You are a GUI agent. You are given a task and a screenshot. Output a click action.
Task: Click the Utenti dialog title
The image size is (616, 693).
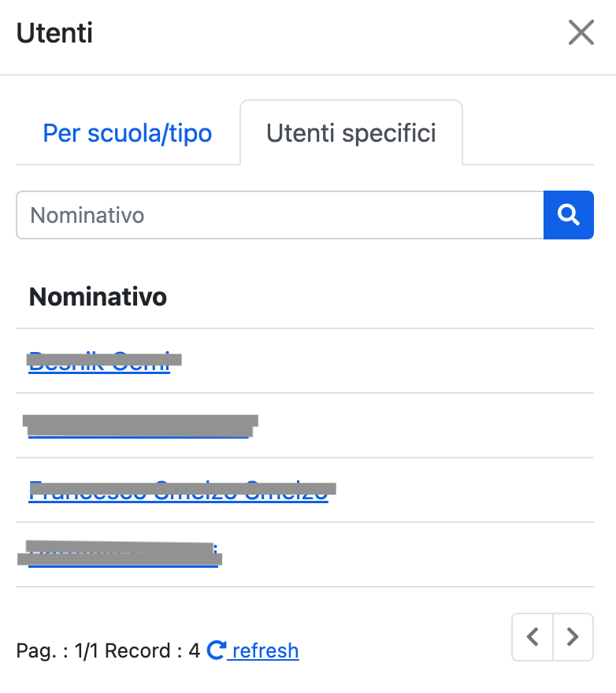tap(54, 34)
